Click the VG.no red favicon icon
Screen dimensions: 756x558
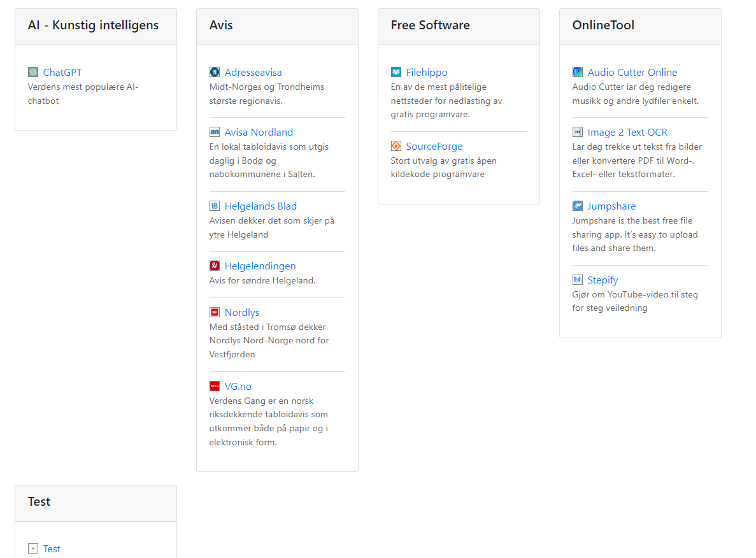pyautogui.click(x=215, y=386)
